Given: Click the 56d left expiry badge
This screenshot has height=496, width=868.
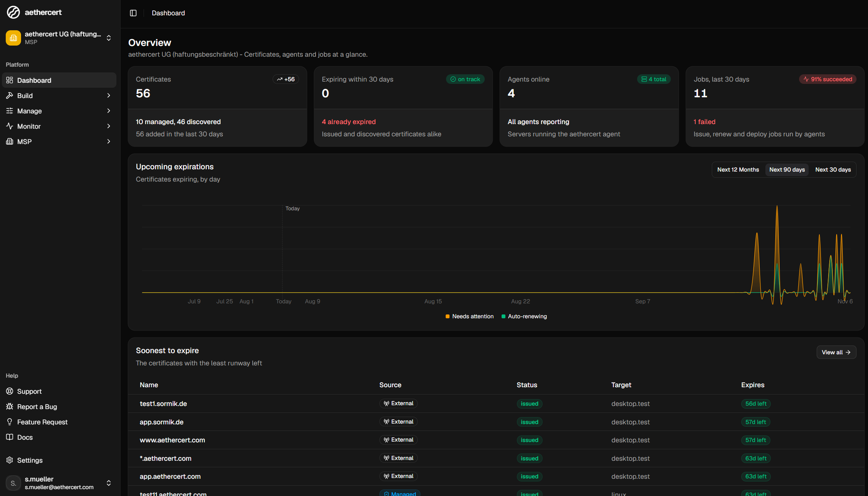Looking at the screenshot, I should point(756,404).
